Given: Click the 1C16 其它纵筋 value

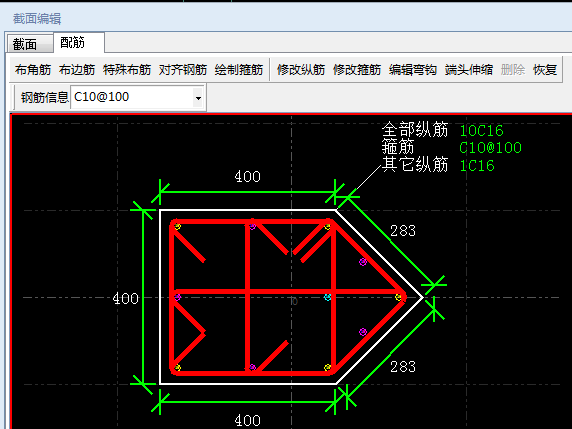Looking at the screenshot, I should click(x=477, y=166).
